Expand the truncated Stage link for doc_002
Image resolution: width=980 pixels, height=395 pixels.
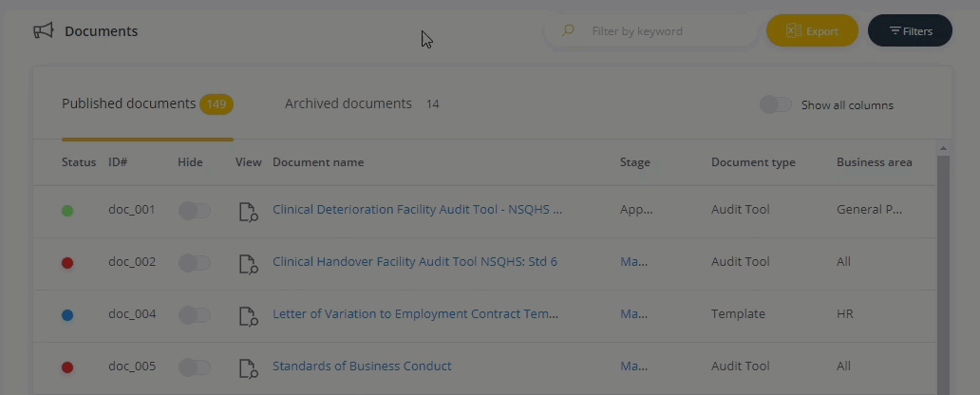(633, 262)
